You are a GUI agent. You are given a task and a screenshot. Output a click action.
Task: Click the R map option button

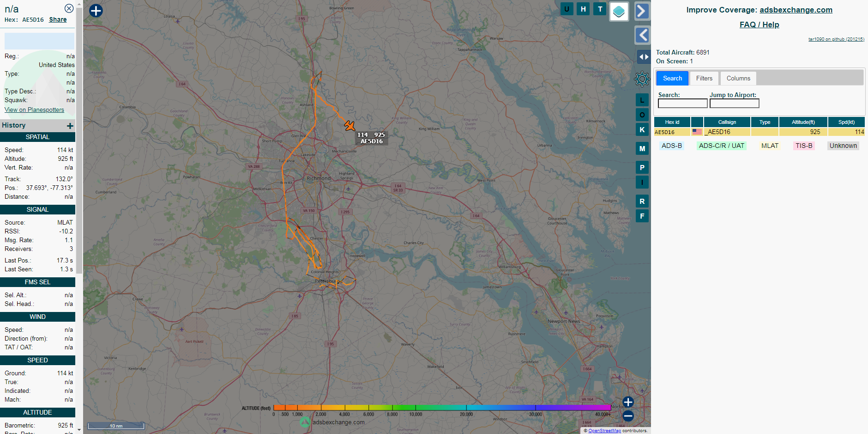pos(642,201)
